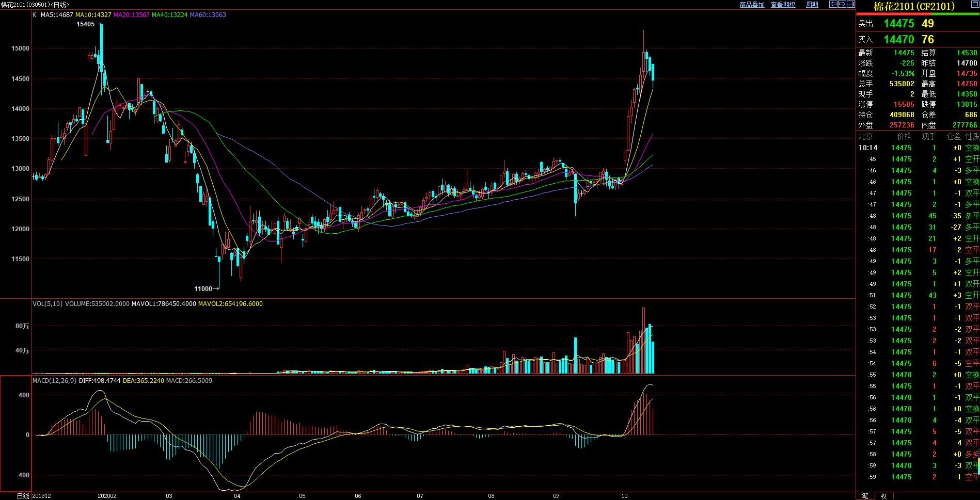
Task: Click the MA20:13567 indicator label
Action: pyautogui.click(x=132, y=15)
